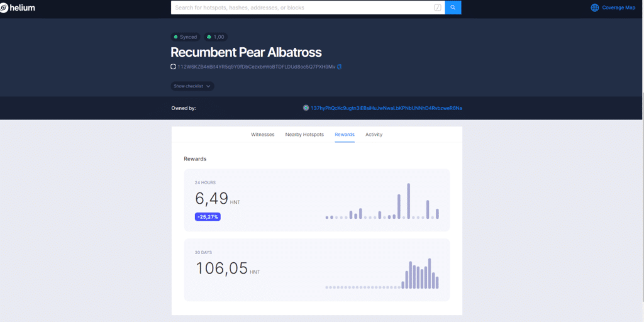Open the Coverage Map link
The width and height of the screenshot is (644, 322).
point(618,8)
